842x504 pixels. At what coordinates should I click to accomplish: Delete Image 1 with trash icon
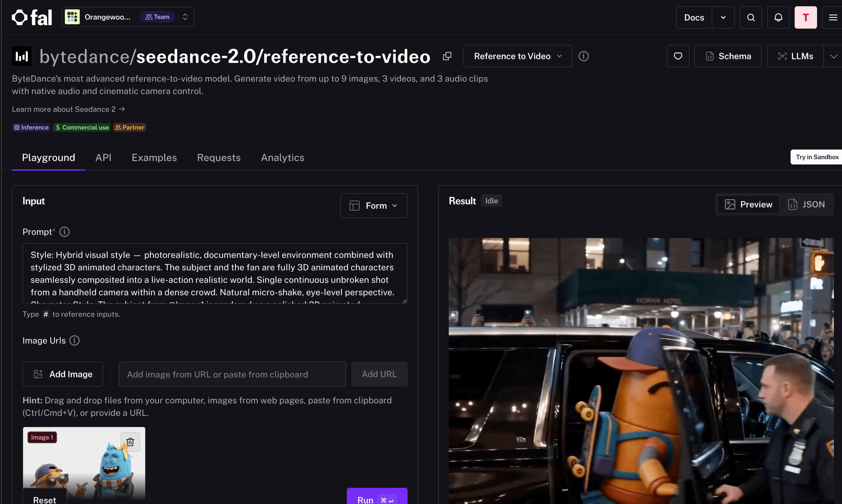point(130,442)
